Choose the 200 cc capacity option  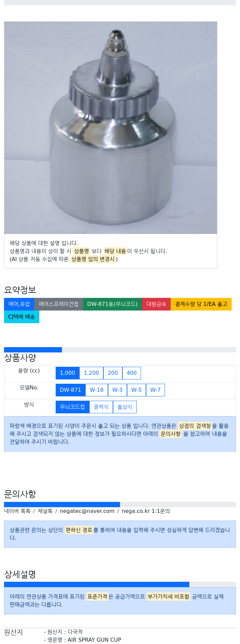(113, 373)
